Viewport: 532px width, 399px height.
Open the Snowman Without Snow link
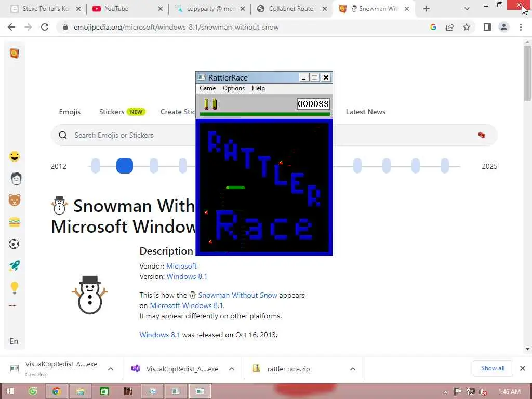click(237, 295)
